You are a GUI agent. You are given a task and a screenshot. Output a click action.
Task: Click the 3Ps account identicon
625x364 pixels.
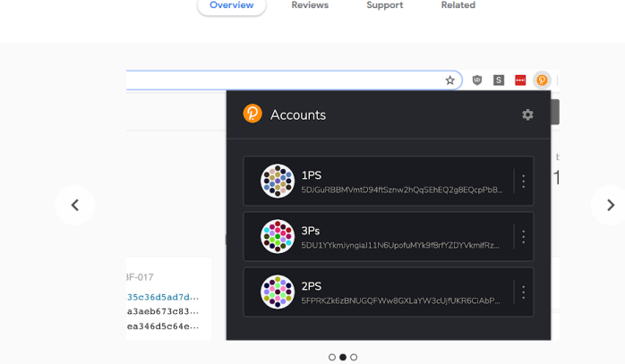278,236
